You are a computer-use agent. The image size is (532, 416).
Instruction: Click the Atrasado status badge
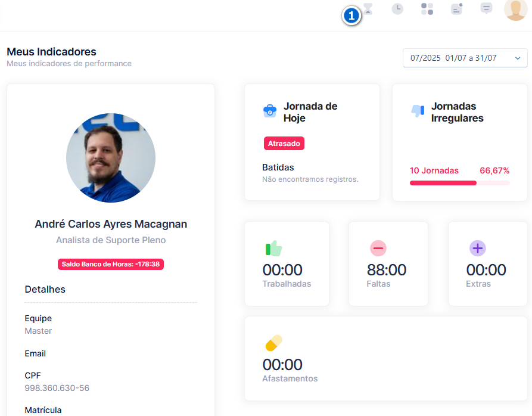point(284,144)
